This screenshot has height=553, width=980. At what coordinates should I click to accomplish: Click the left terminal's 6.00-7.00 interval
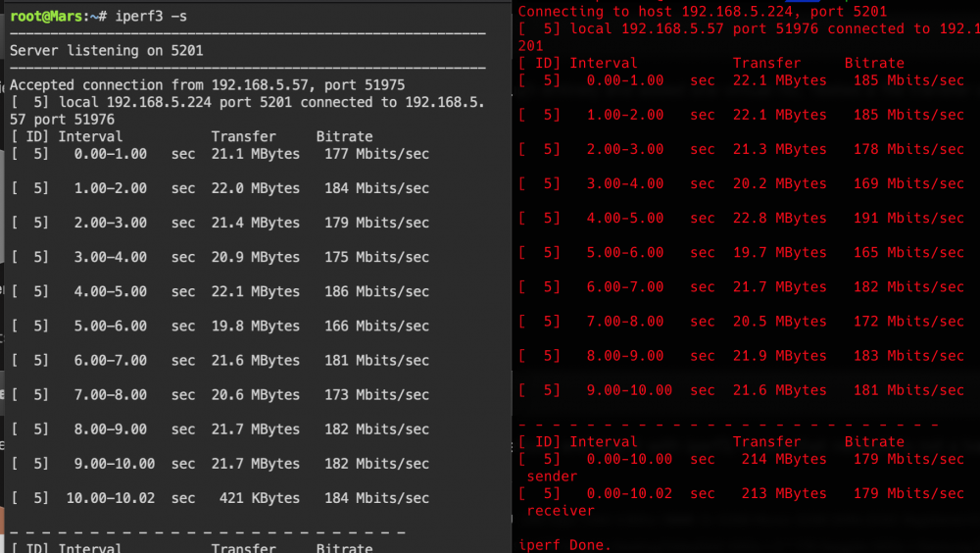[111, 360]
